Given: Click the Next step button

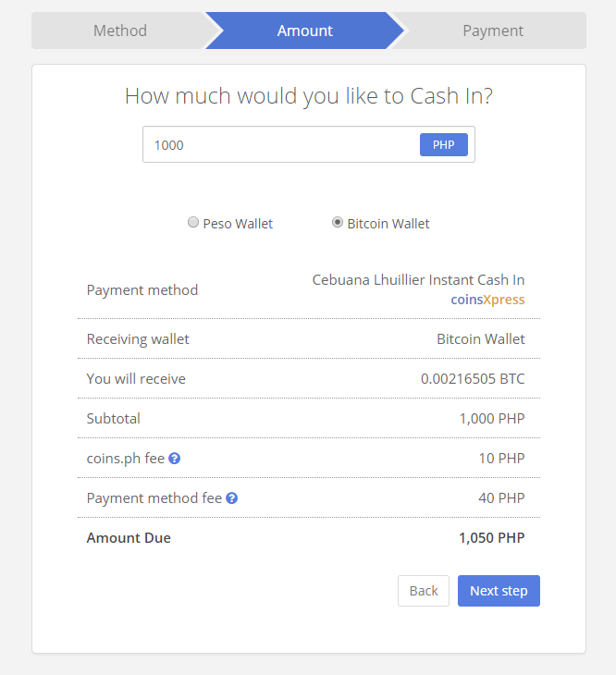Looking at the screenshot, I should pos(499,591).
